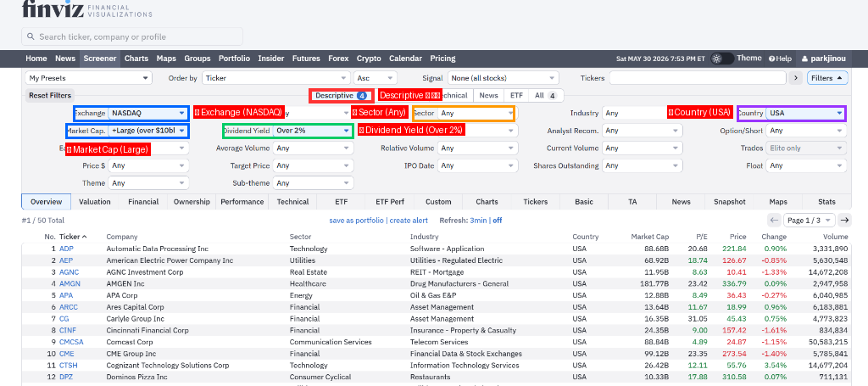Open the My Presets dropdown
Viewport: 868px width, 386px height.
(x=88, y=78)
